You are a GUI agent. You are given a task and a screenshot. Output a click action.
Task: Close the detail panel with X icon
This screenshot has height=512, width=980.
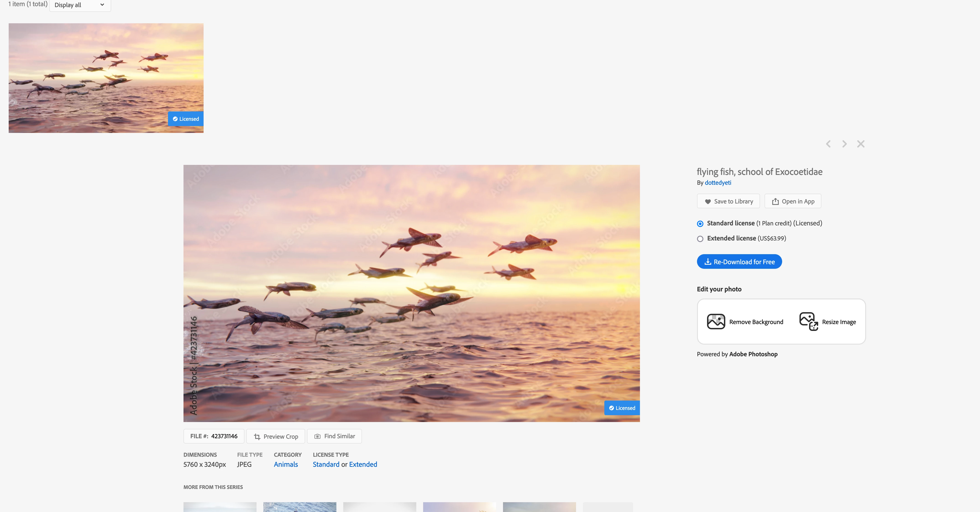(861, 144)
